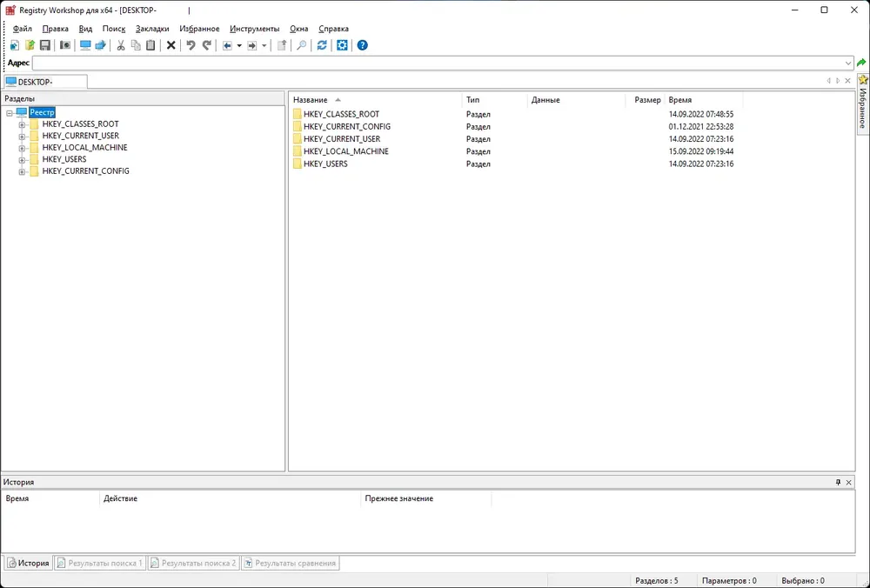This screenshot has width=870, height=588.
Task: Click the Undo arrow icon
Action: click(191, 45)
